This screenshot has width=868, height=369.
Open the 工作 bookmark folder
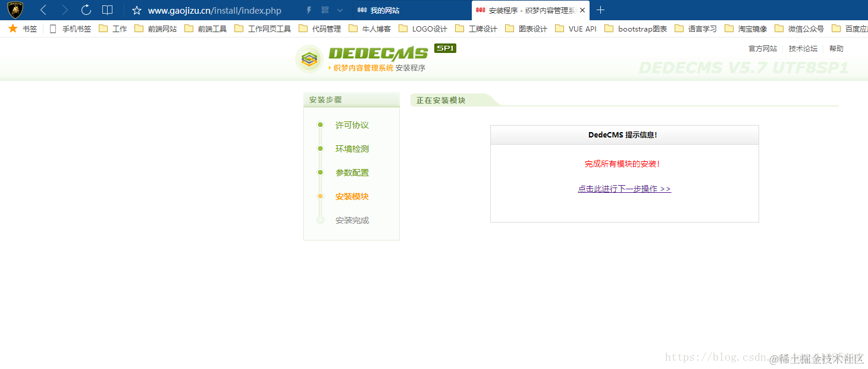[113, 29]
